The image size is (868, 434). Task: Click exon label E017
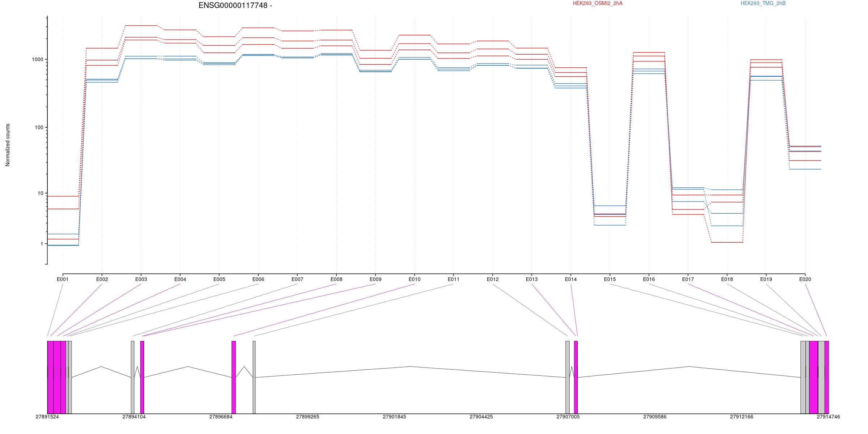pos(688,279)
